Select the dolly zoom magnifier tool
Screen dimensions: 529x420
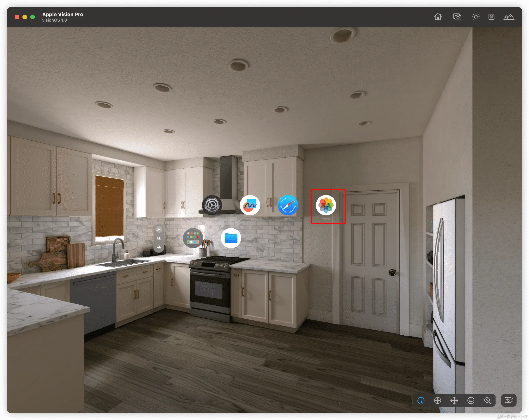pyautogui.click(x=487, y=400)
